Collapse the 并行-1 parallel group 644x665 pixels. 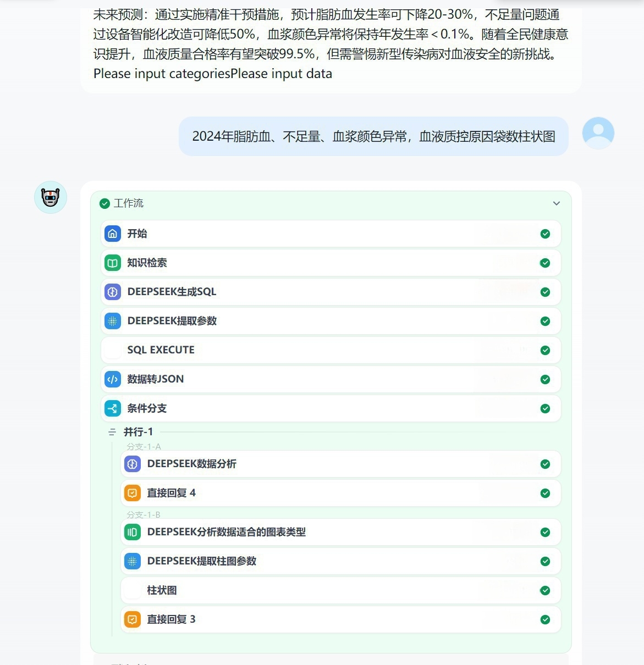[x=112, y=433]
